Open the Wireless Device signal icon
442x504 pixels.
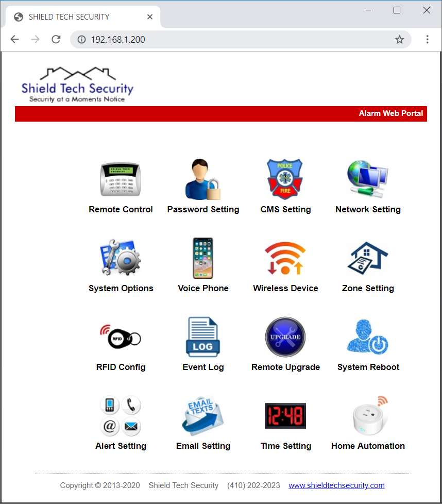[x=285, y=258]
